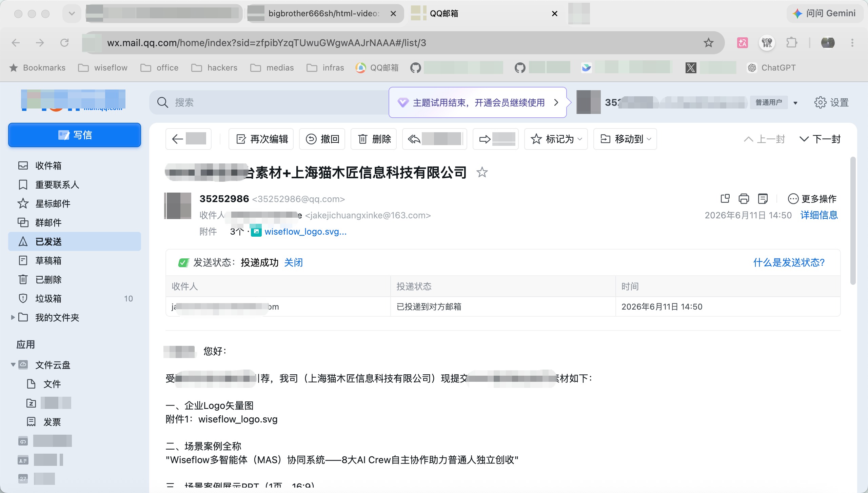Open the extensions puzzle icon
This screenshot has width=868, height=493.
(x=791, y=43)
